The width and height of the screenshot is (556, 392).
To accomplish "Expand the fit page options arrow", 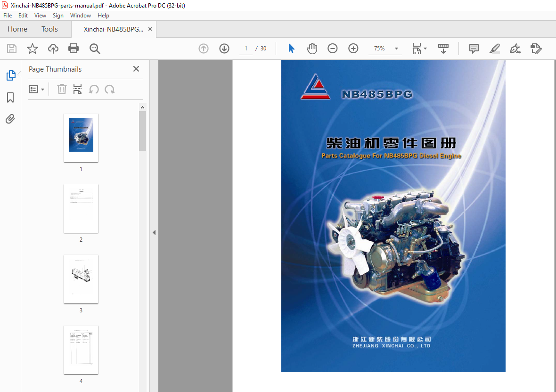I will click(425, 49).
